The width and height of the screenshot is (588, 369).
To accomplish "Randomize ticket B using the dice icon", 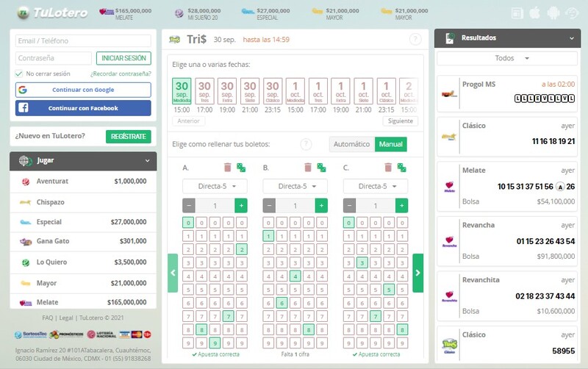I will coord(321,168).
